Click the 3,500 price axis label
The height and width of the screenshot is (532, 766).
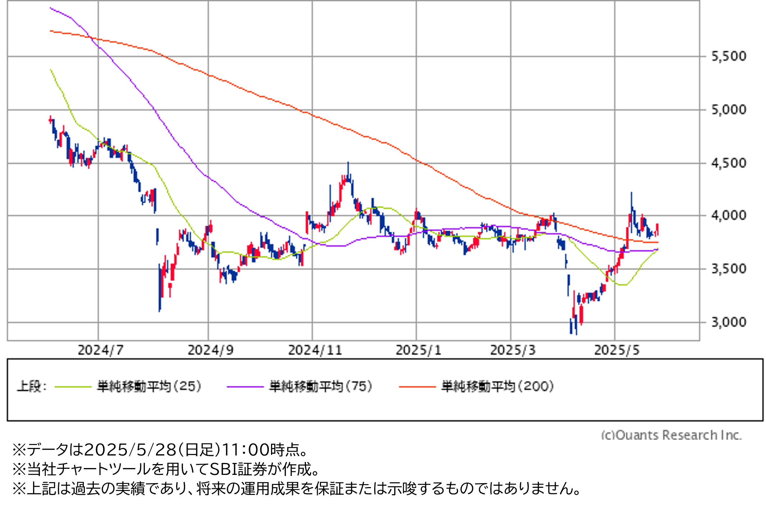pyautogui.click(x=729, y=269)
